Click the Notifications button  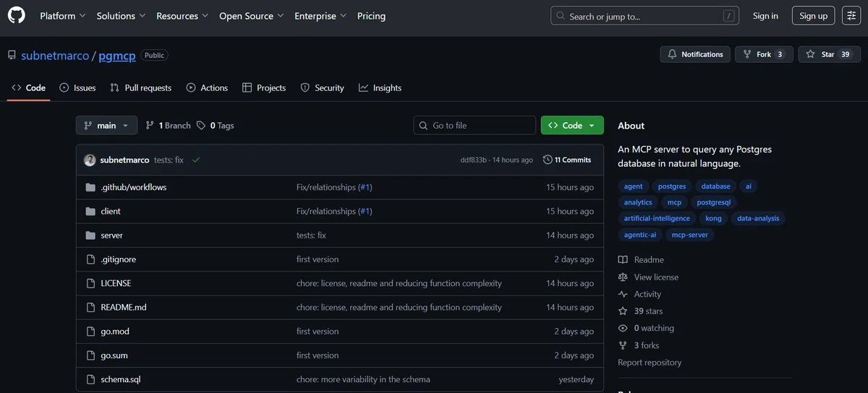click(x=695, y=54)
